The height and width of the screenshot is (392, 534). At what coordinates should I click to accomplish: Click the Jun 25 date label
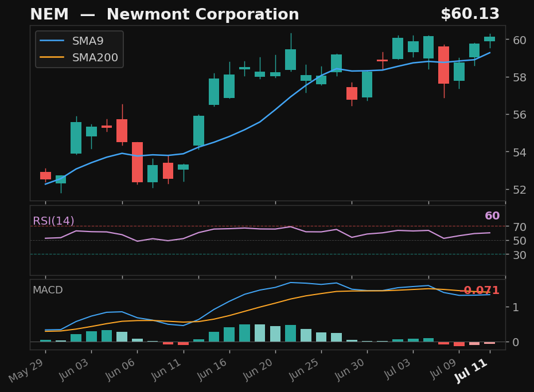coord(303,370)
